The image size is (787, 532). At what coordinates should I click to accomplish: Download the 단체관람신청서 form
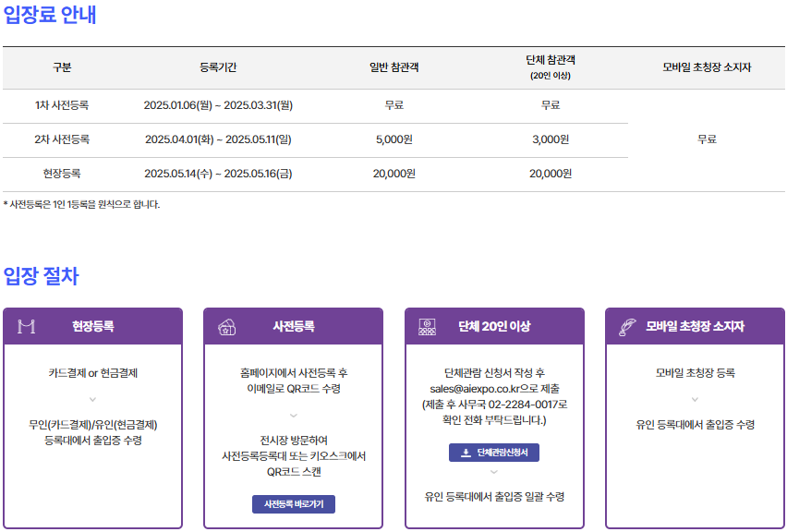[494, 453]
